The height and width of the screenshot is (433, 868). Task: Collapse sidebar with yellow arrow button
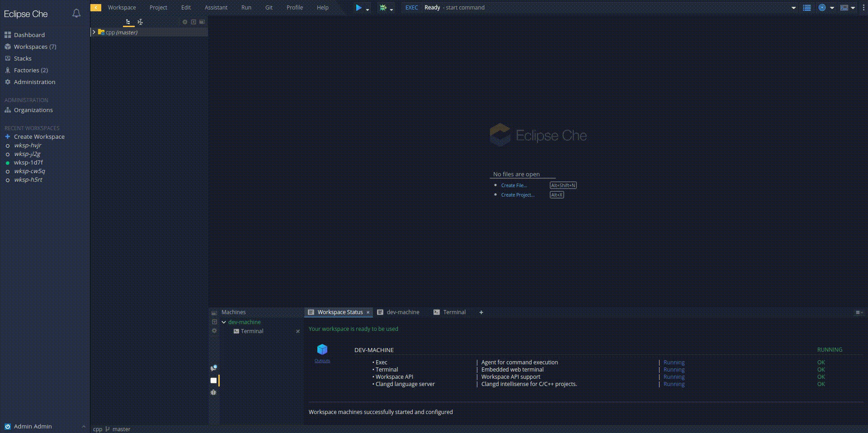tap(96, 7)
